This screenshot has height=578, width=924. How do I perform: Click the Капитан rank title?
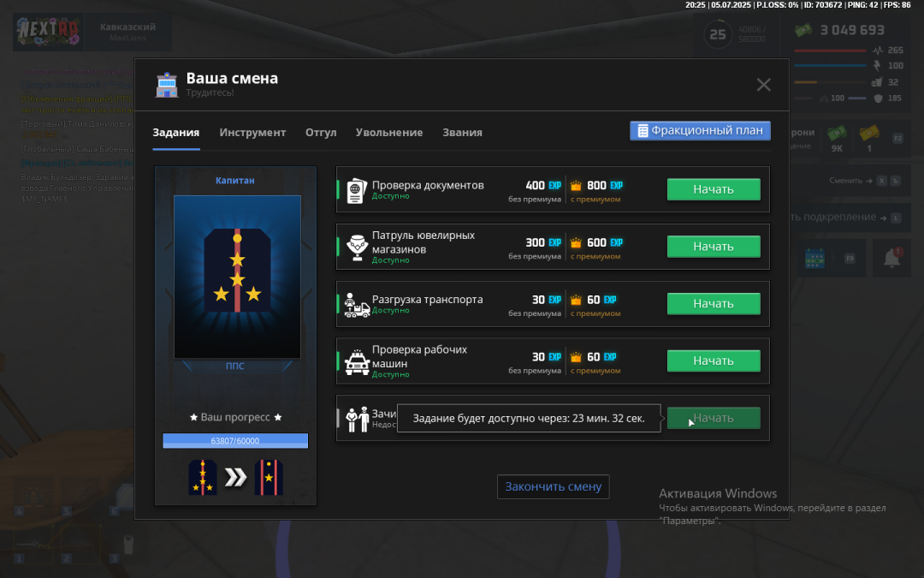click(235, 181)
